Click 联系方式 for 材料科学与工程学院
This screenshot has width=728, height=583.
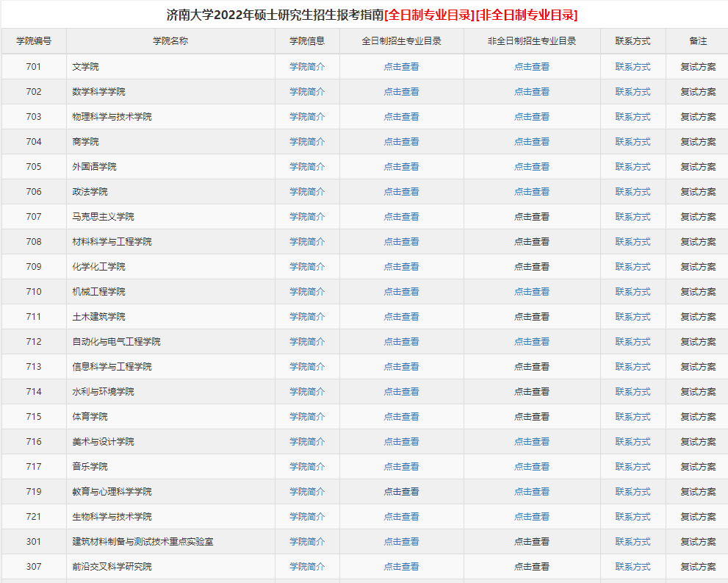(633, 242)
